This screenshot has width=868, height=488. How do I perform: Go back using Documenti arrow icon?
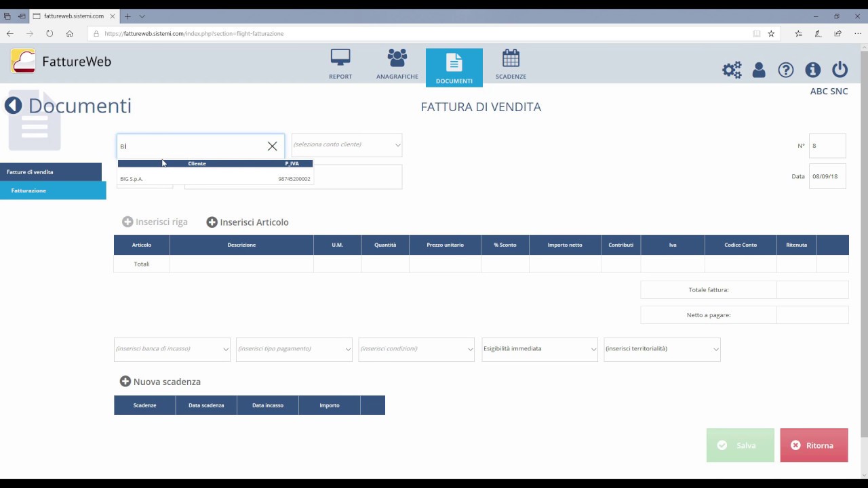pos(14,106)
